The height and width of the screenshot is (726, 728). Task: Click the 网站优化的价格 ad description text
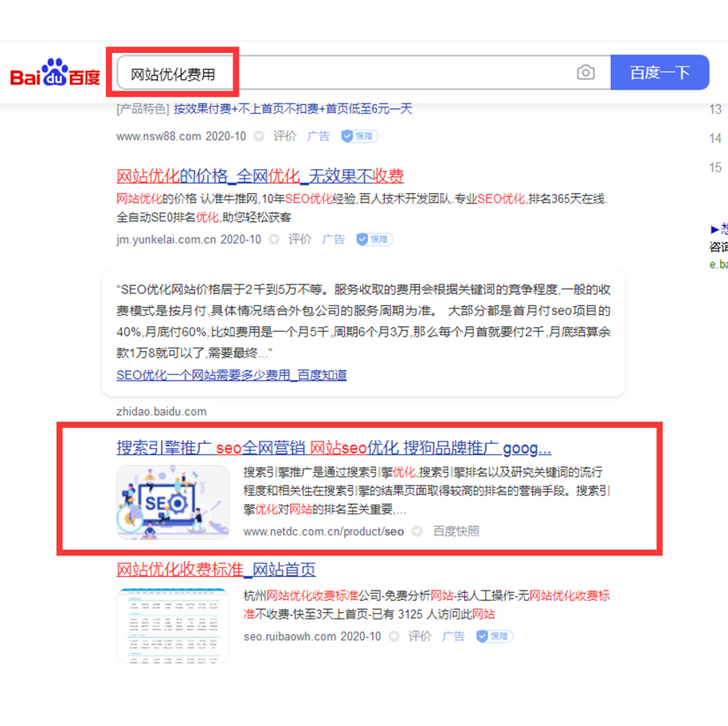pos(362,208)
